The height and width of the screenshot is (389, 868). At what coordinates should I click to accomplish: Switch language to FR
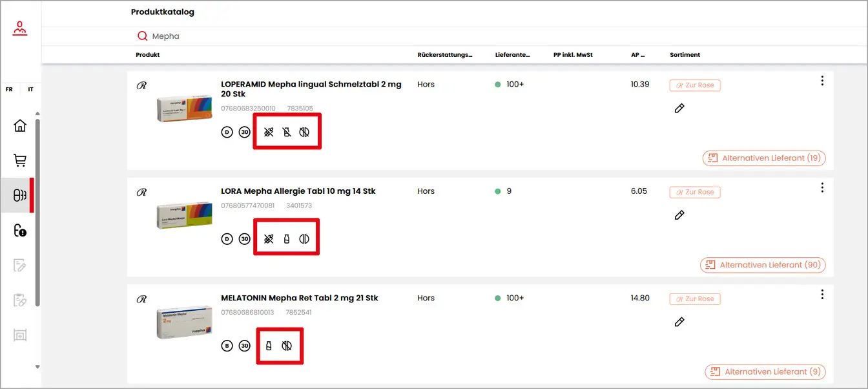[x=9, y=89]
